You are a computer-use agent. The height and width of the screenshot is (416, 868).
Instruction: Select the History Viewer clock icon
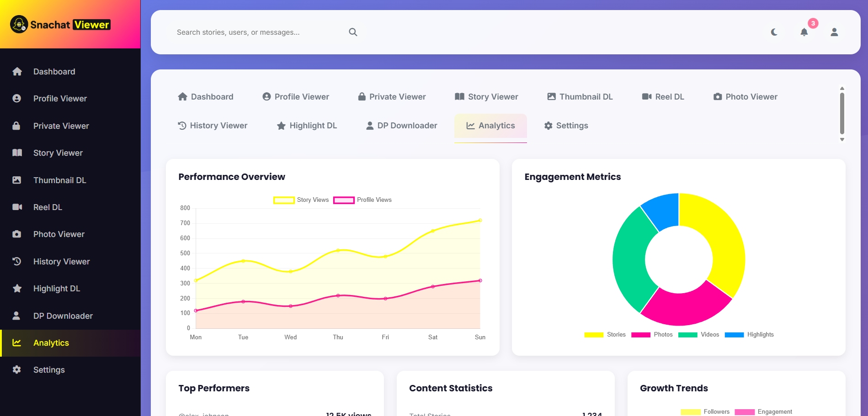pos(17,261)
